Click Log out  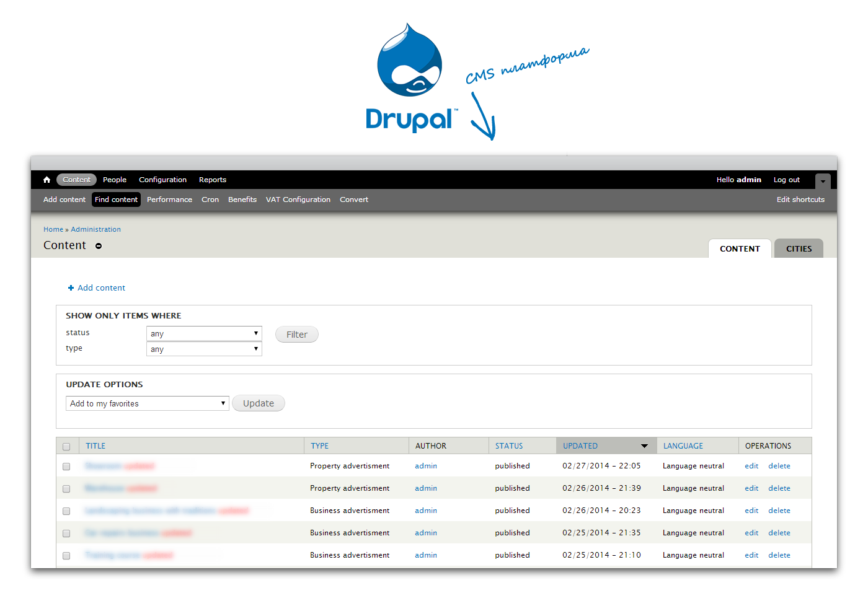[x=787, y=180]
